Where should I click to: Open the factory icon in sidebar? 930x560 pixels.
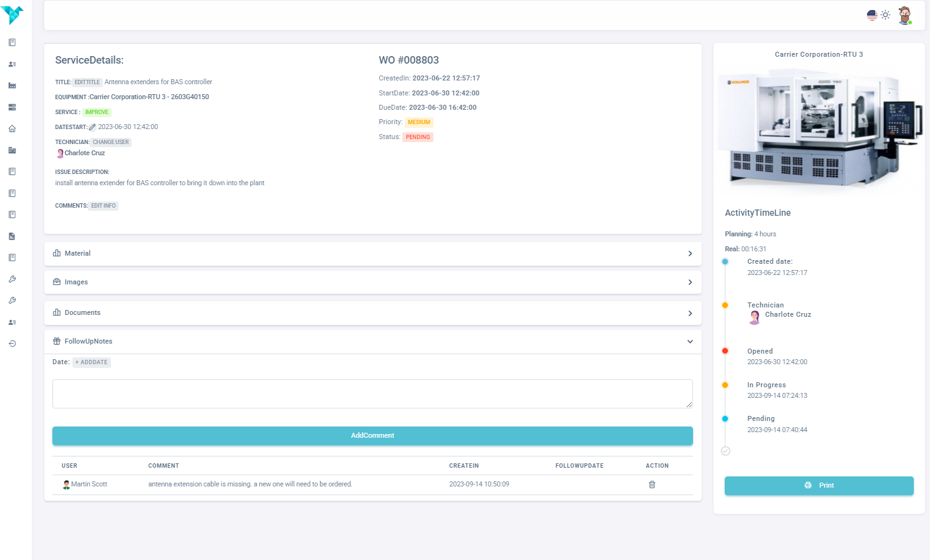point(12,85)
